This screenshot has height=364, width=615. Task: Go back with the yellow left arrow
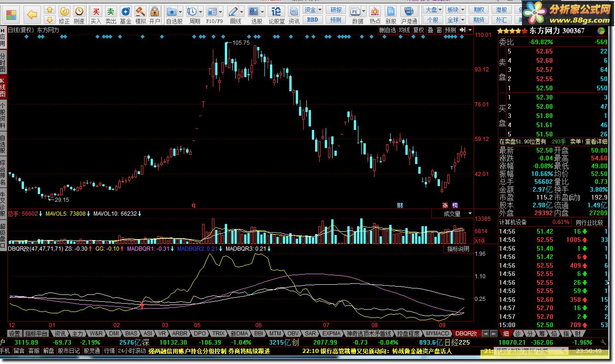click(x=32, y=15)
